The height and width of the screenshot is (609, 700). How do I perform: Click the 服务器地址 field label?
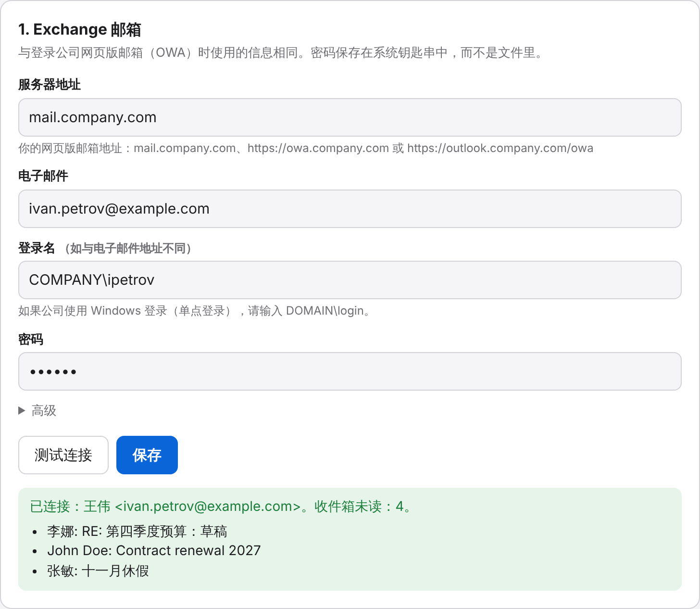(50, 85)
